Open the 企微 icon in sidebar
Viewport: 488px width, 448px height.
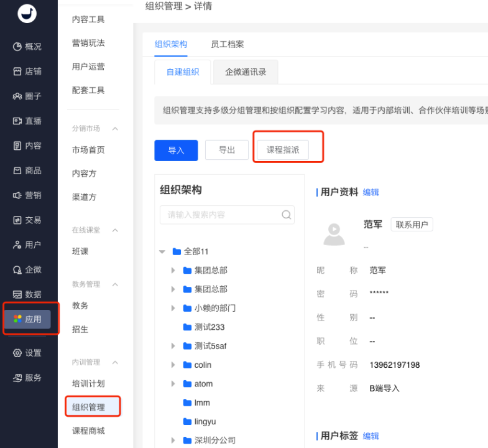[17, 269]
